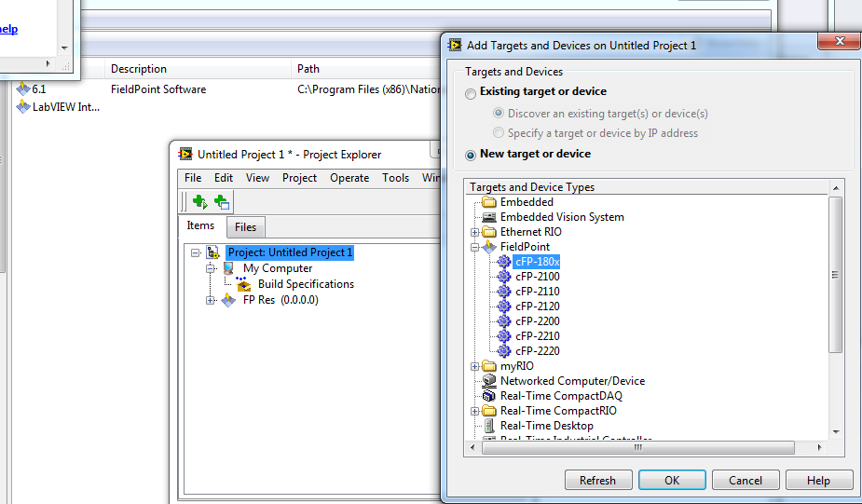
Task: Choose Specify a target by IP address
Action: [x=498, y=132]
